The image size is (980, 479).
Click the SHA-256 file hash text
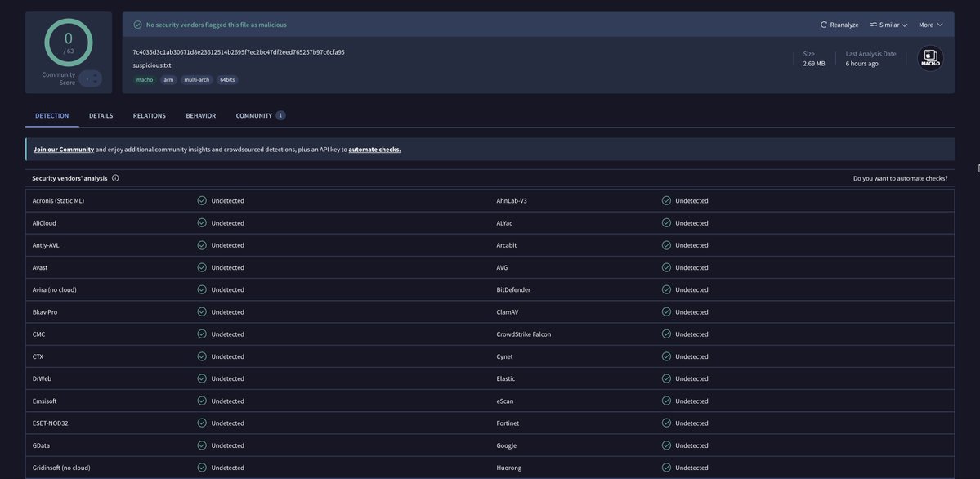point(239,52)
